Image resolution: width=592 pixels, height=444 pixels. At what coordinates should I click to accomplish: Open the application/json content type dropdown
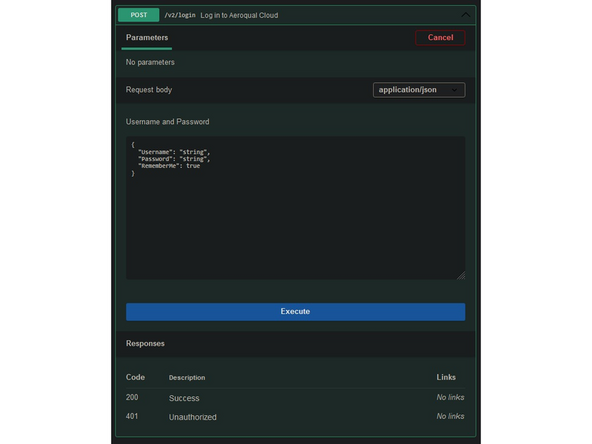419,90
